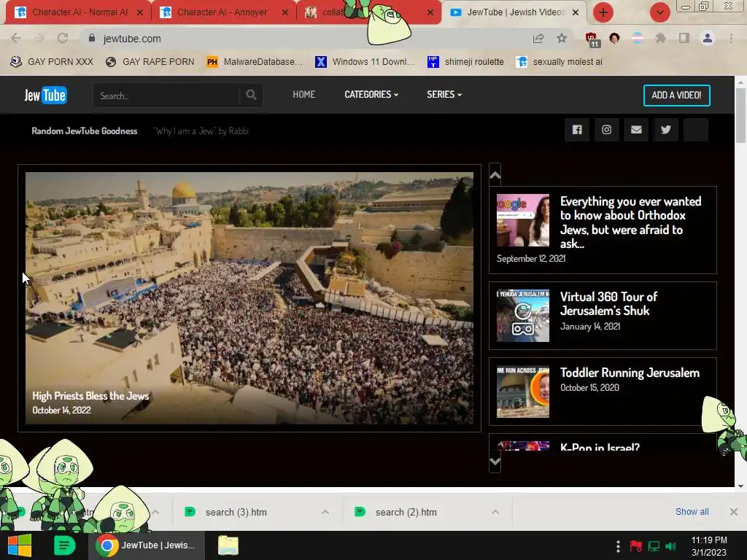747x560 pixels.
Task: Open the new tab plus button
Action: (603, 12)
